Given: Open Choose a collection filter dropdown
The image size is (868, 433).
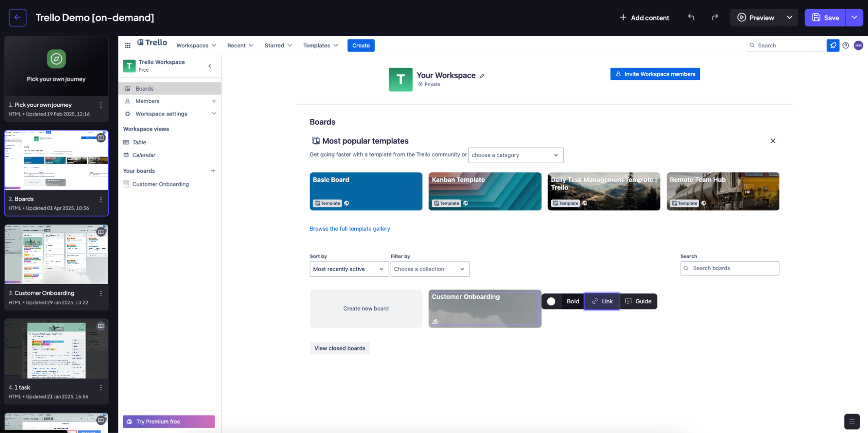Looking at the screenshot, I should pos(429,269).
